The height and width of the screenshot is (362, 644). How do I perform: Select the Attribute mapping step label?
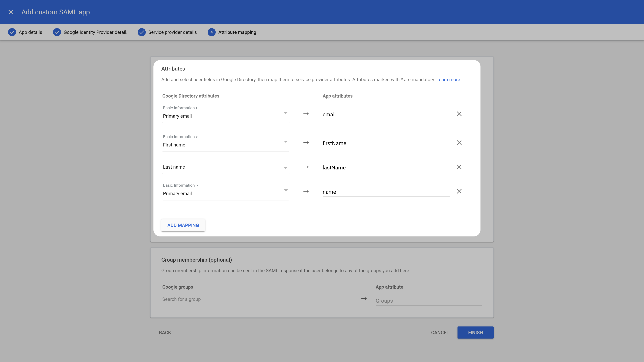237,32
